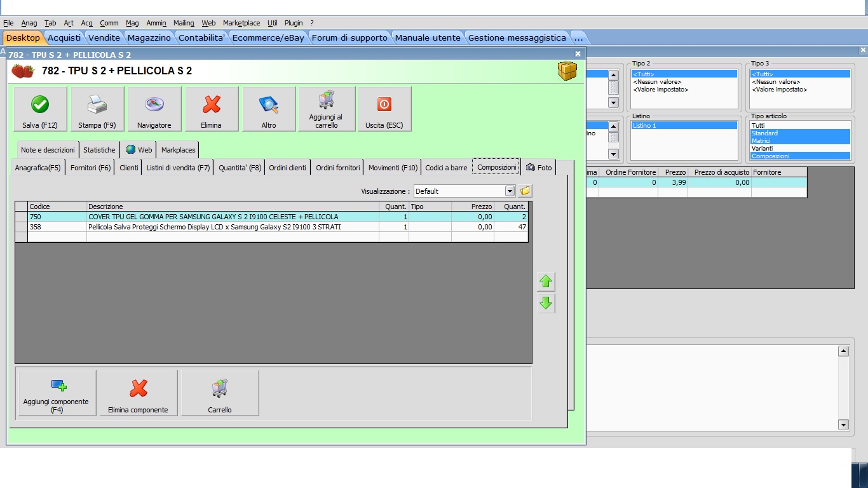Click the Carrello button at bottom
The image size is (868, 488).
click(220, 393)
